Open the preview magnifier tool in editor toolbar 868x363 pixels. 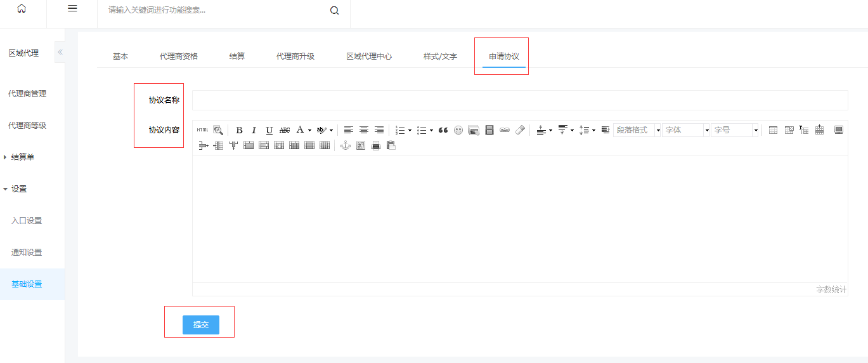[x=218, y=129]
